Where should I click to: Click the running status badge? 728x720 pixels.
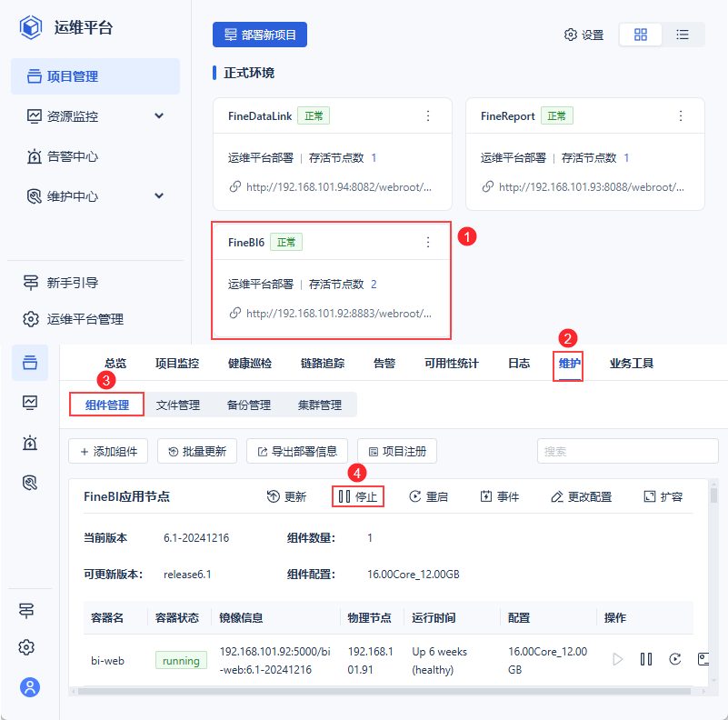pyautogui.click(x=181, y=660)
